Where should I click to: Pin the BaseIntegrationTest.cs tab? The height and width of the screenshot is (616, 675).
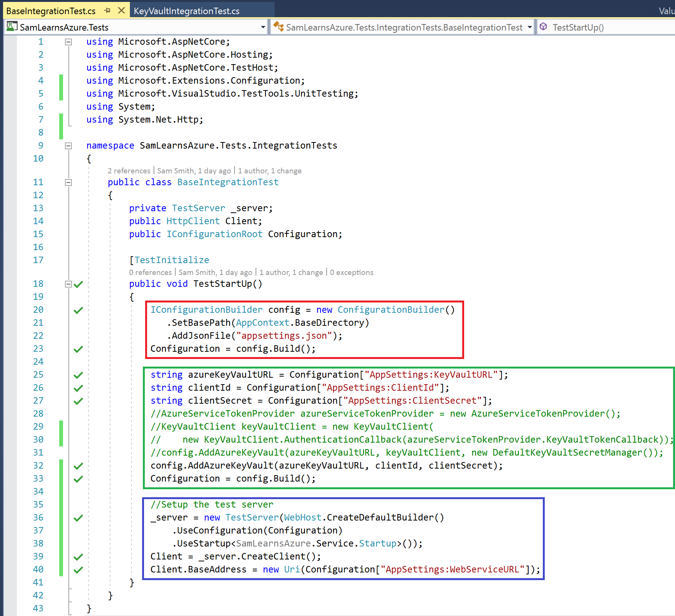(x=107, y=11)
